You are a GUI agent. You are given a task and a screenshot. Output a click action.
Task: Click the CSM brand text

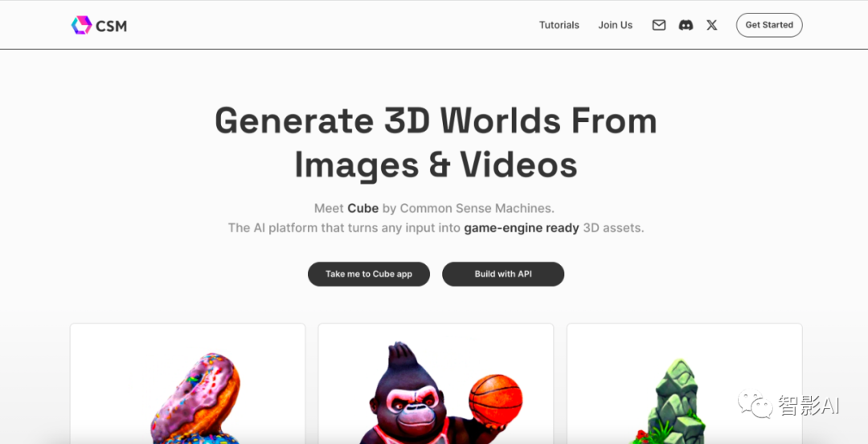(x=111, y=26)
